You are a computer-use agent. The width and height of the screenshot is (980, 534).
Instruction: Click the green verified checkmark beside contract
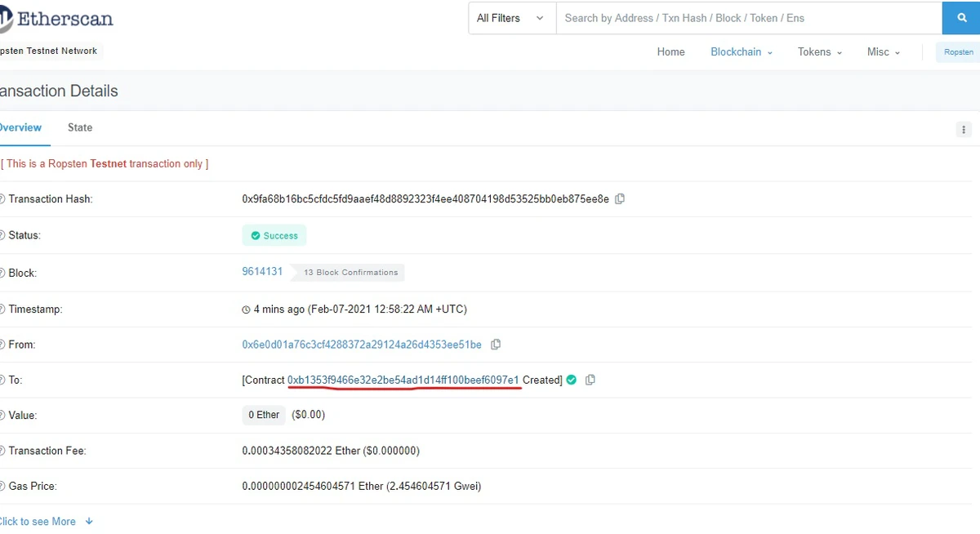(572, 380)
